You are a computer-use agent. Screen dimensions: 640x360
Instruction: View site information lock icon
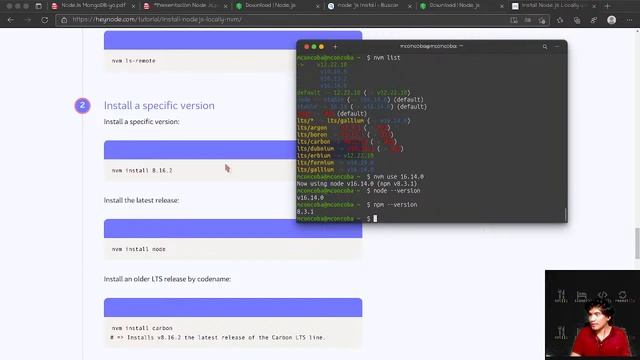tap(64, 20)
